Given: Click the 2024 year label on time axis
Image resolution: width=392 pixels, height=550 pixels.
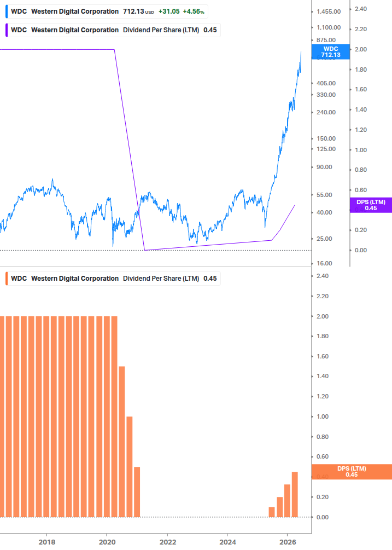Looking at the screenshot, I should point(227,542).
